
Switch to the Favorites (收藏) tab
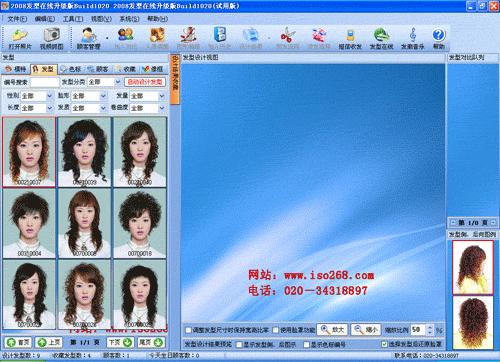click(125, 69)
